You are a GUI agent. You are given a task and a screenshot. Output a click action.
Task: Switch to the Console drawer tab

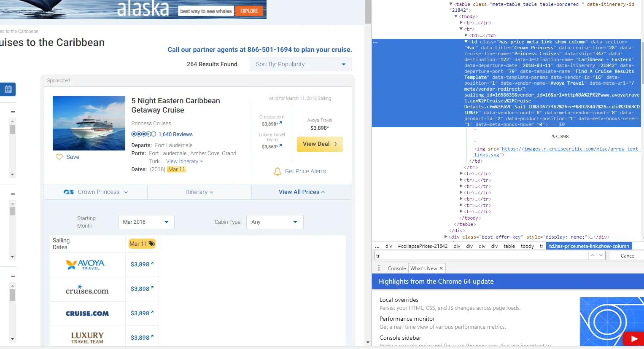396,268
